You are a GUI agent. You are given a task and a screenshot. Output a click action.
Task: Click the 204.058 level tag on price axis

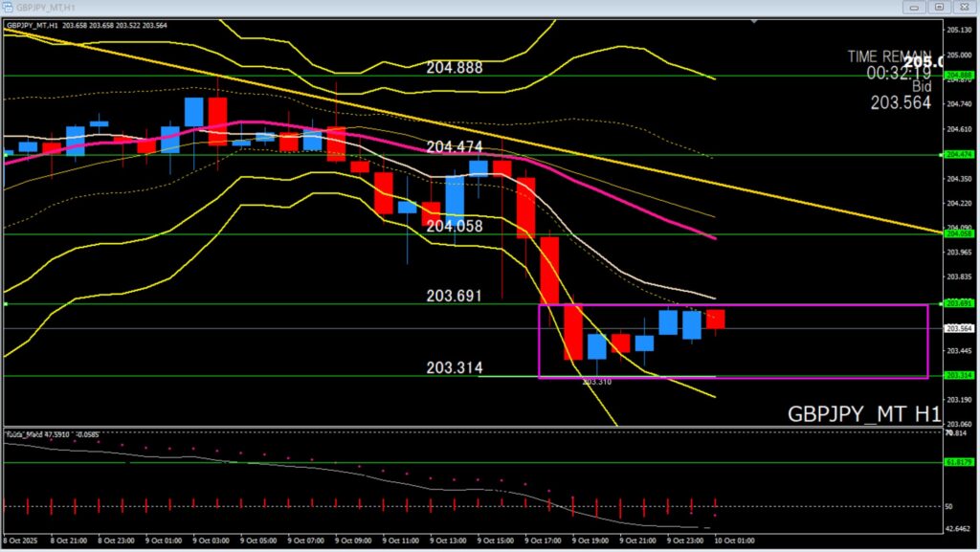pyautogui.click(x=957, y=234)
